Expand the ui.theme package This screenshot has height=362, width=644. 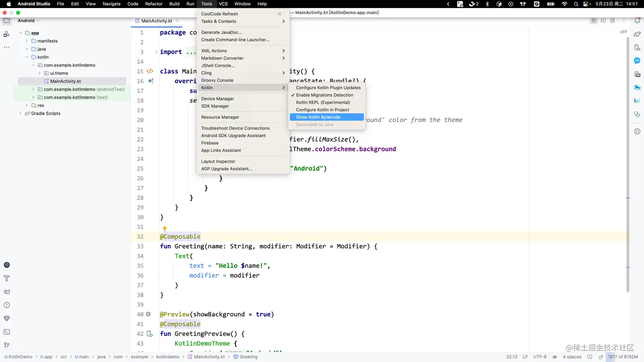(x=40, y=73)
